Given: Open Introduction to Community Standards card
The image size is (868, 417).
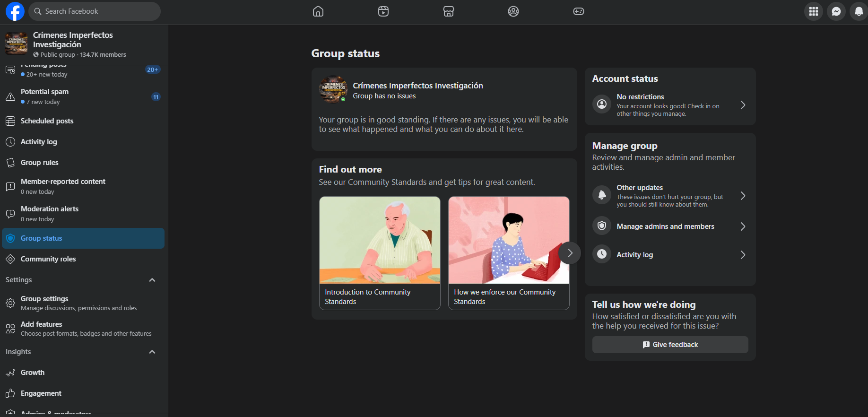Looking at the screenshot, I should (x=380, y=253).
